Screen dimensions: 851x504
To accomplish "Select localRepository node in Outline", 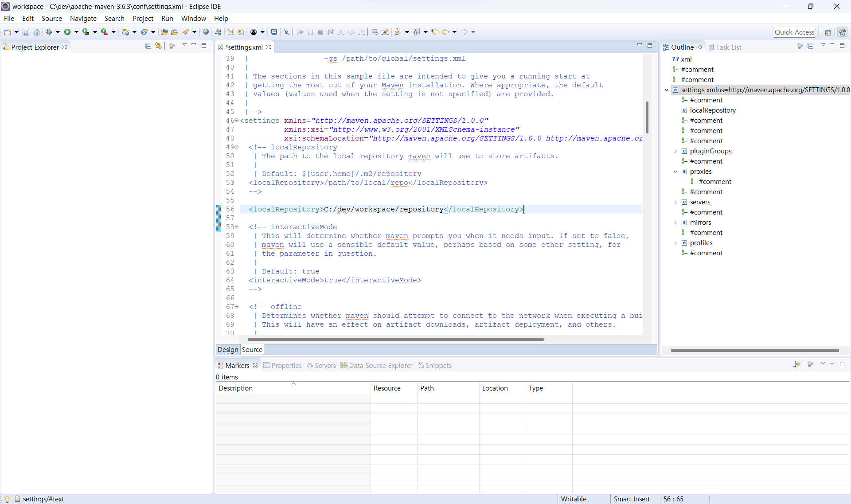I will 713,110.
